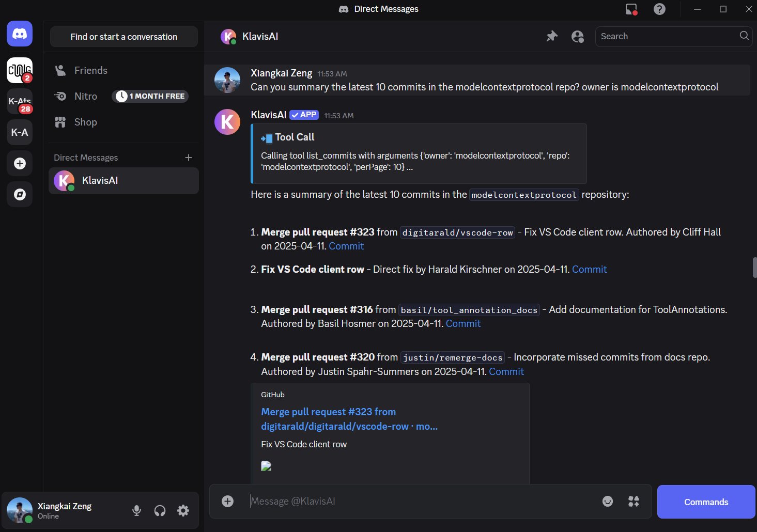Open the emoji picker in message bar
This screenshot has width=757, height=532.
[x=608, y=501]
